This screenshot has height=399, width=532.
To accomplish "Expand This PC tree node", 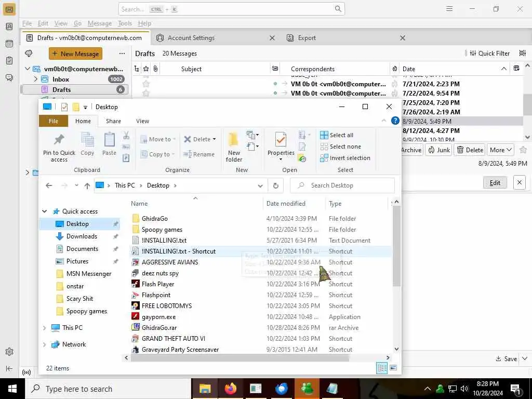I will pyautogui.click(x=44, y=328).
